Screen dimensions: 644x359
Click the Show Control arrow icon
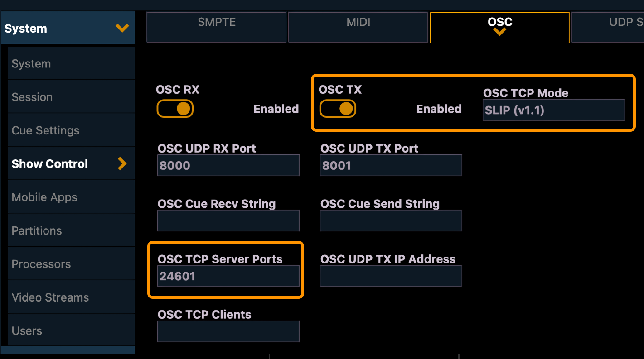122,163
